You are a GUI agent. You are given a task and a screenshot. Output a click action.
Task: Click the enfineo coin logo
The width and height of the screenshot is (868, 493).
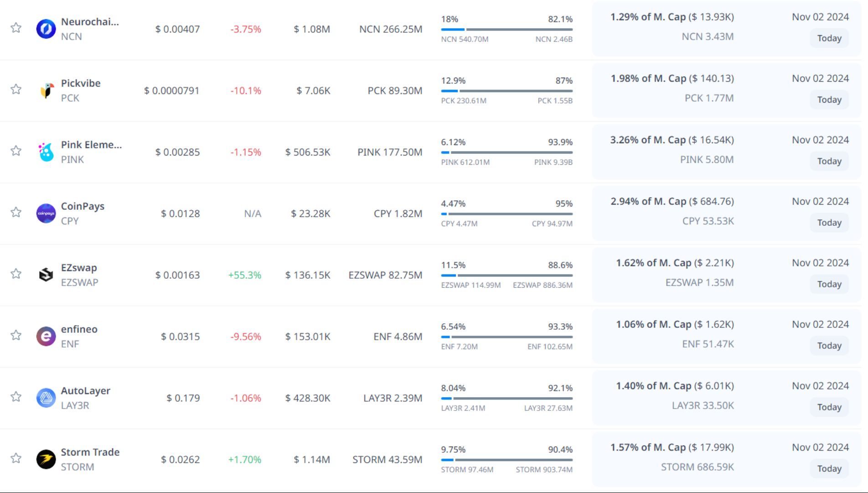tap(46, 337)
